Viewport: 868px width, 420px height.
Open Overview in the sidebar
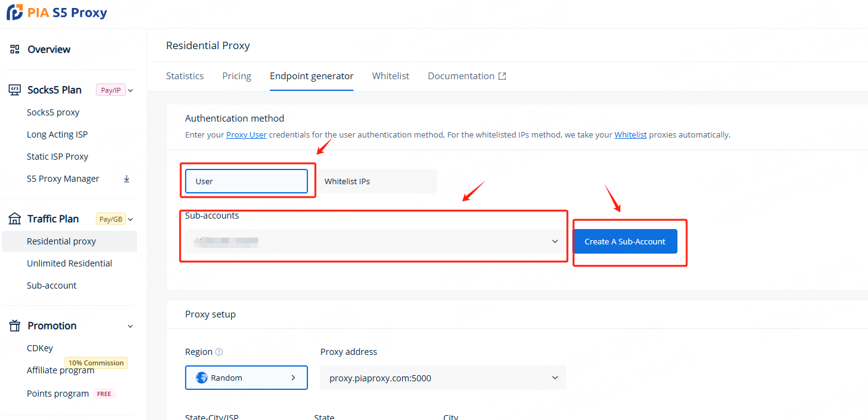pyautogui.click(x=49, y=49)
